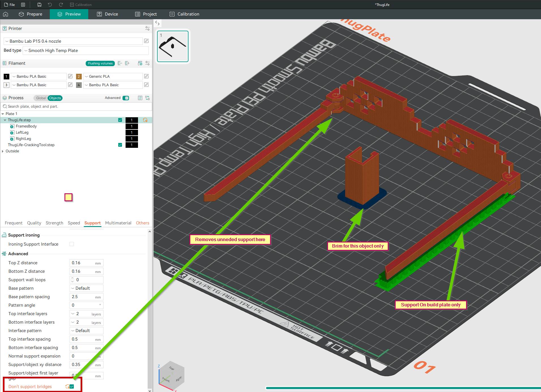The image size is (541, 392).
Task: Edit the Bambu Lab P1S printer preset
Action: (x=146, y=41)
